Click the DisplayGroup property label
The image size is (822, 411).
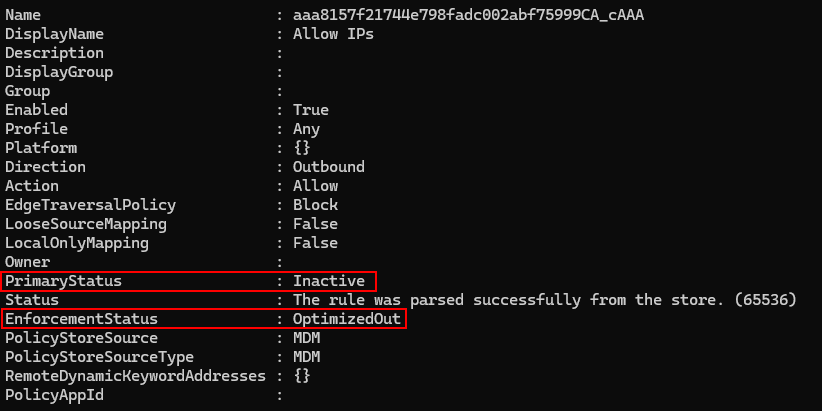pyautogui.click(x=59, y=72)
